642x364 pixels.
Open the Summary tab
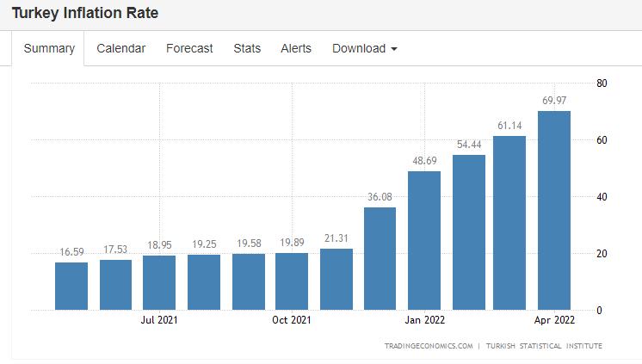[49, 48]
